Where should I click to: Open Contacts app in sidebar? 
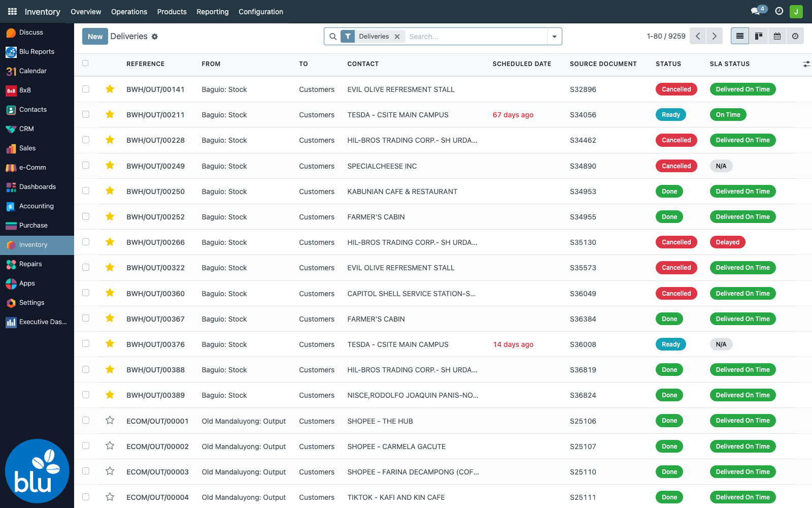37,109
